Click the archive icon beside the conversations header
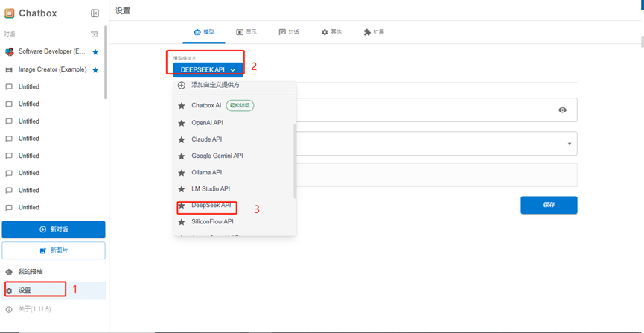Screen dimensions: 644x333 tap(94, 34)
